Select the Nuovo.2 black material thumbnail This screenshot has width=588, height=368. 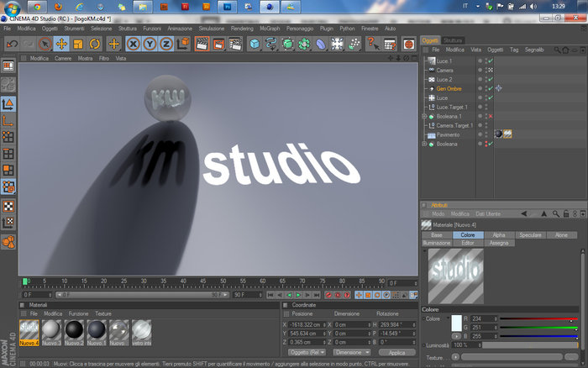[x=74, y=333]
